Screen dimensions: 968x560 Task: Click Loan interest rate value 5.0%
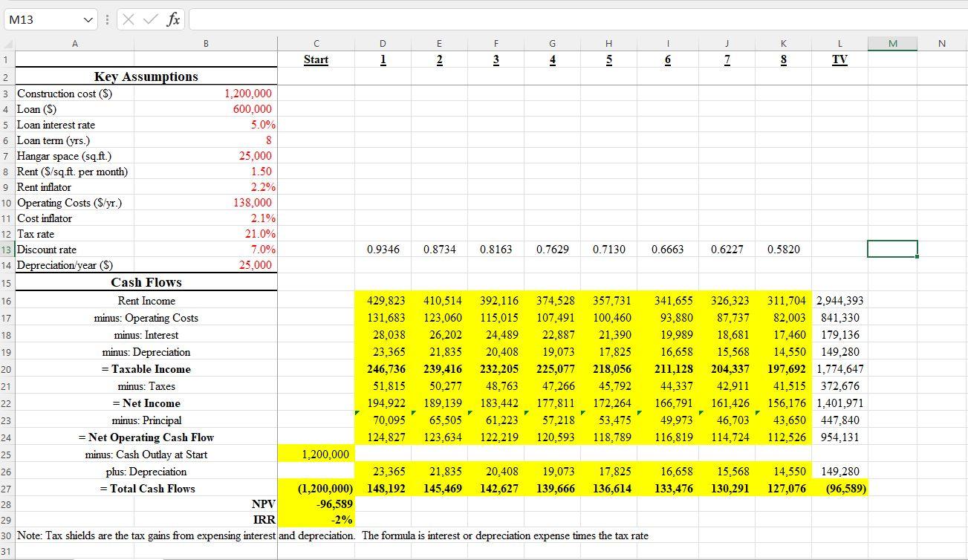(263, 125)
